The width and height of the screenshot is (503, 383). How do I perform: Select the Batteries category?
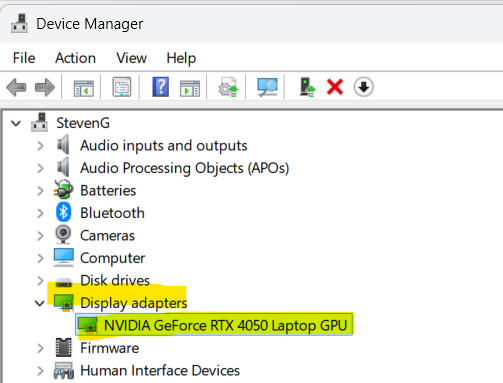[108, 191]
